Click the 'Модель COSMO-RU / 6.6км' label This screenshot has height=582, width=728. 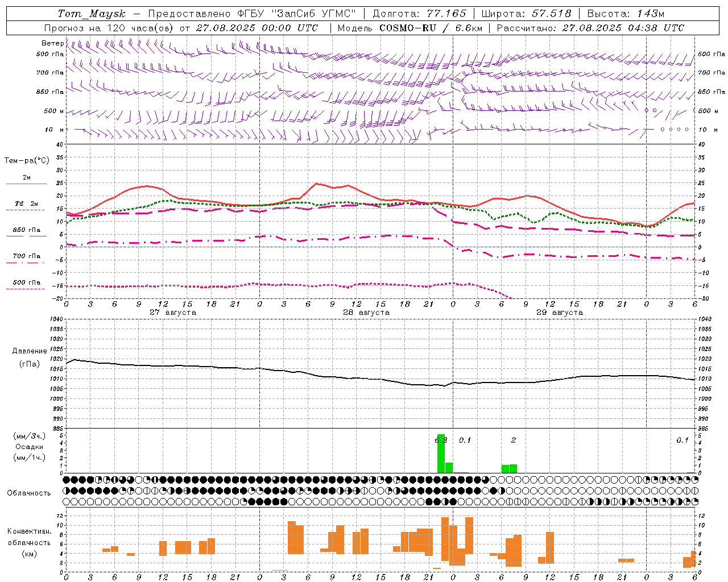pos(410,28)
